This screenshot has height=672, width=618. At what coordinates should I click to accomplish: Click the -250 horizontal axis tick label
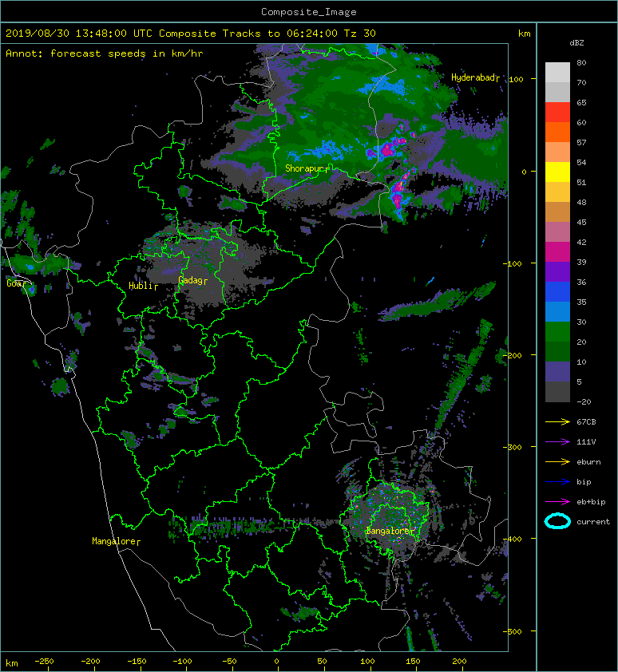coord(44,662)
